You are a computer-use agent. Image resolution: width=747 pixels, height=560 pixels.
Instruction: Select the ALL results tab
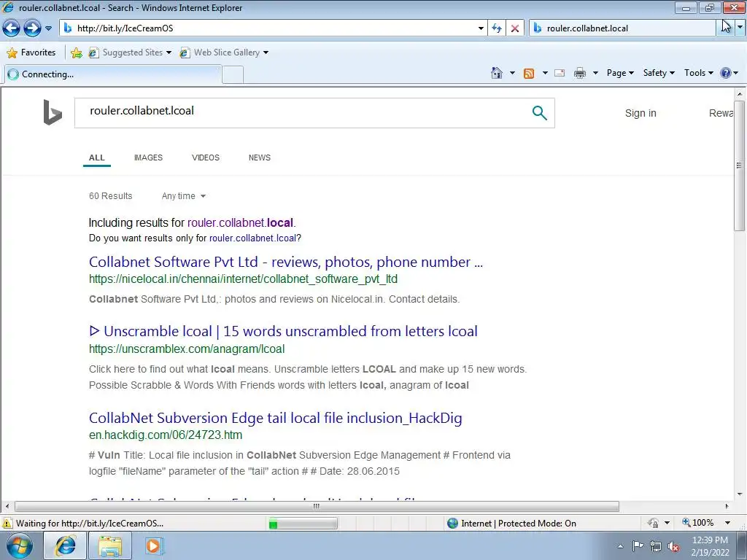pos(97,157)
